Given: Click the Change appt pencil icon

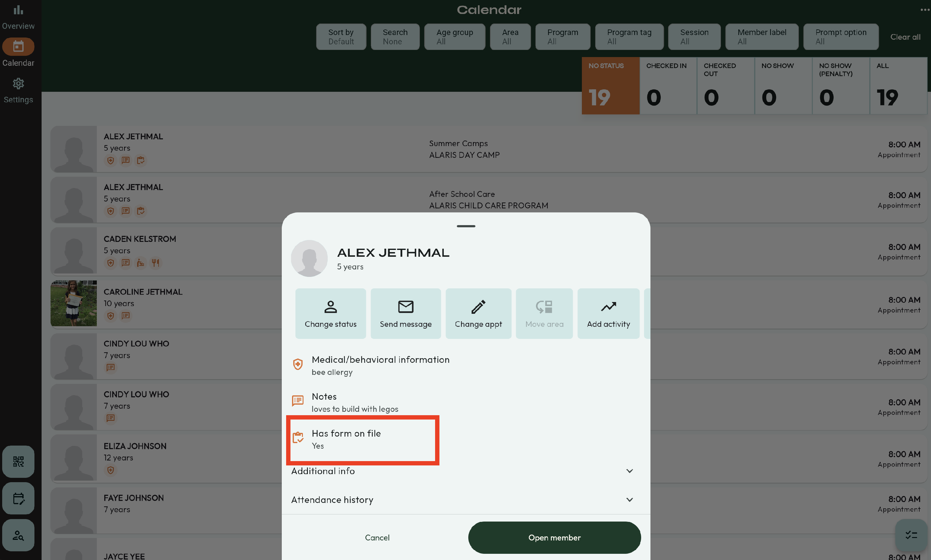Looking at the screenshot, I should tap(478, 307).
